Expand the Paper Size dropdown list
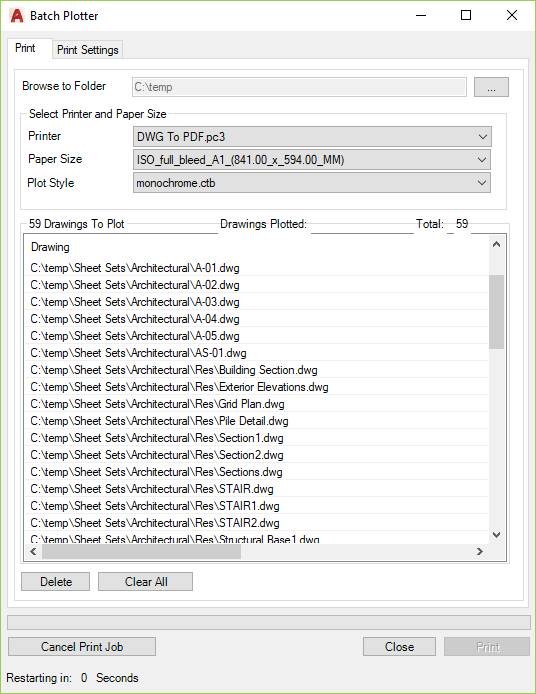 (312, 160)
